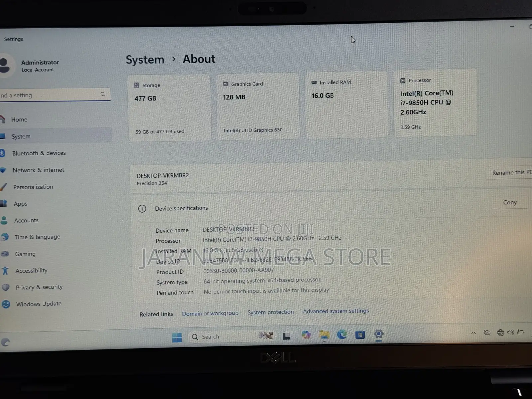Select the Product ID value 00330-80000-00000-AA907
Image resolution: width=532 pixels, height=399 pixels.
[x=239, y=270]
